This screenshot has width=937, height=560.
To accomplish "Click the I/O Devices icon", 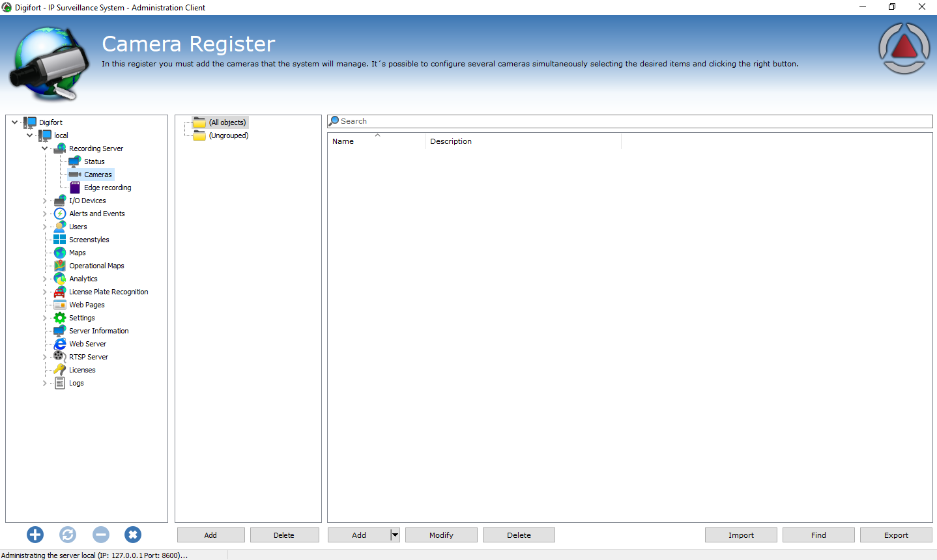I will pos(60,201).
